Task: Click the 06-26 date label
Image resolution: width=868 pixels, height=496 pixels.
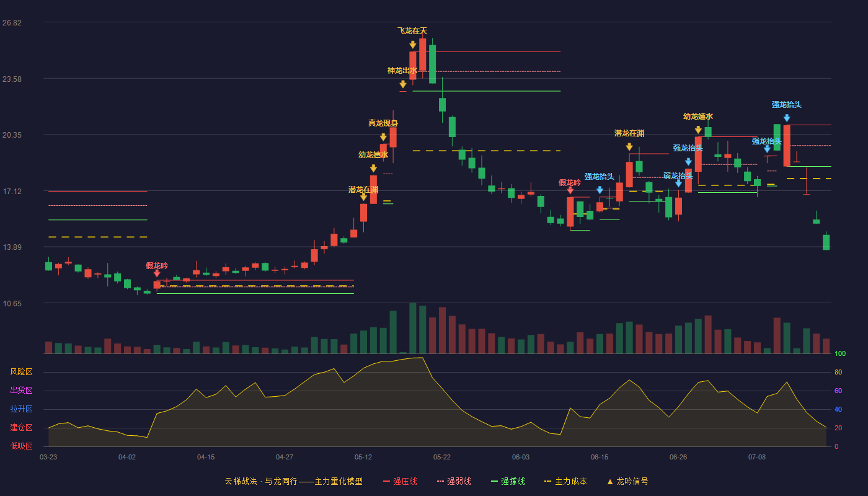Action: coord(678,457)
